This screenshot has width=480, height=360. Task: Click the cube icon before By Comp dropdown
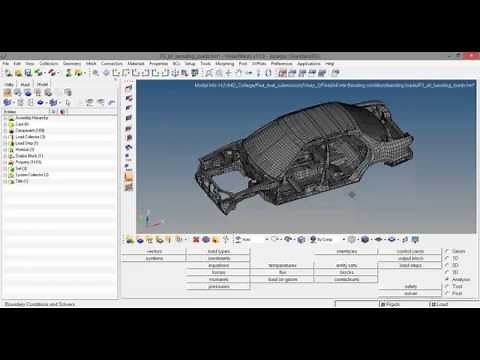301,239
